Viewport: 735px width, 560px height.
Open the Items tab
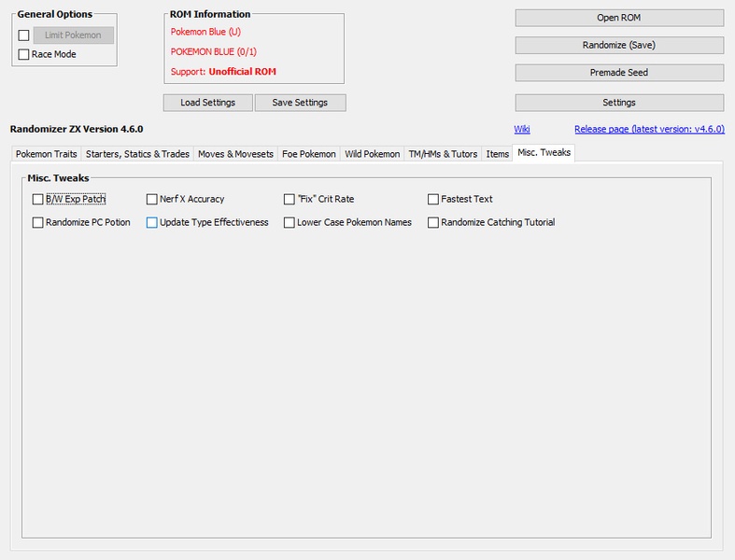[x=498, y=154]
